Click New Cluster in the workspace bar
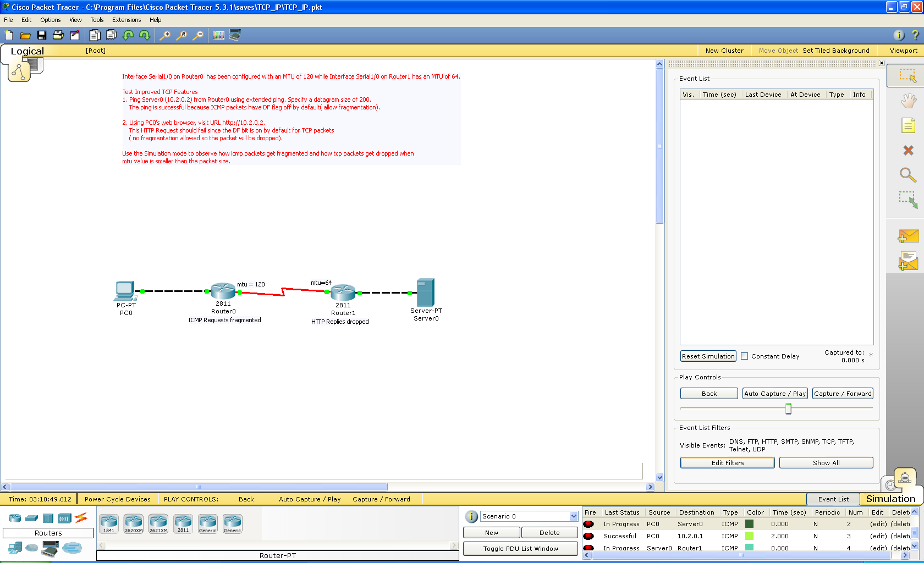 [724, 51]
